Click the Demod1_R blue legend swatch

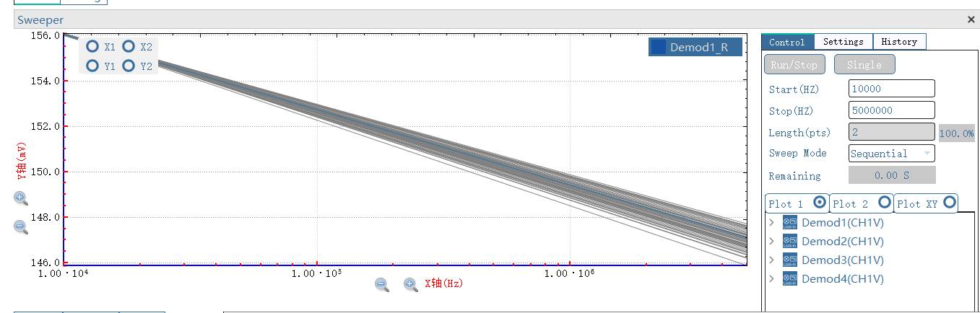[x=658, y=48]
